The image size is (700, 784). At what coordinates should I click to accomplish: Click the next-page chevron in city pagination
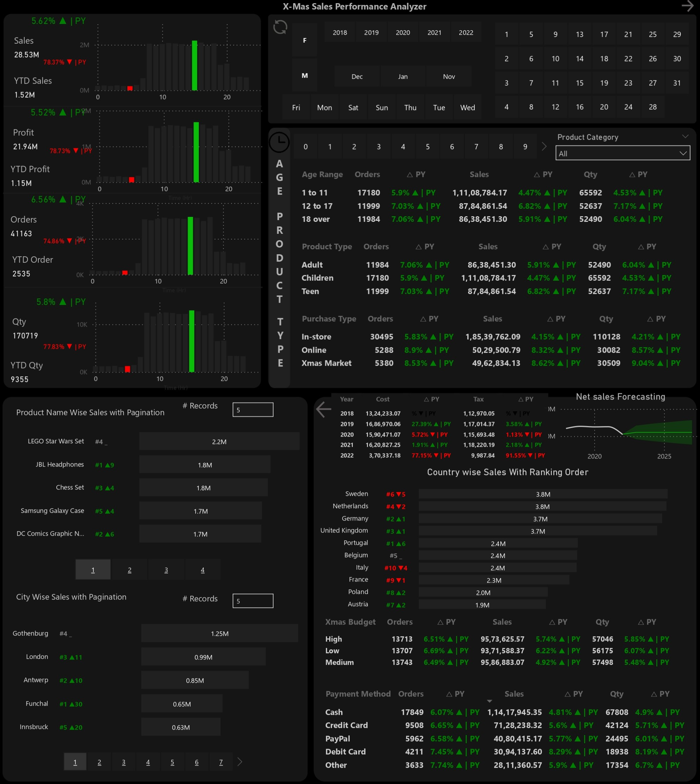[x=240, y=762]
